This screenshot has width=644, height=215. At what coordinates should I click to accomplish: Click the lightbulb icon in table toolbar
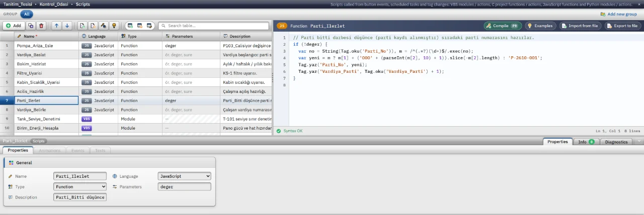coord(114,25)
